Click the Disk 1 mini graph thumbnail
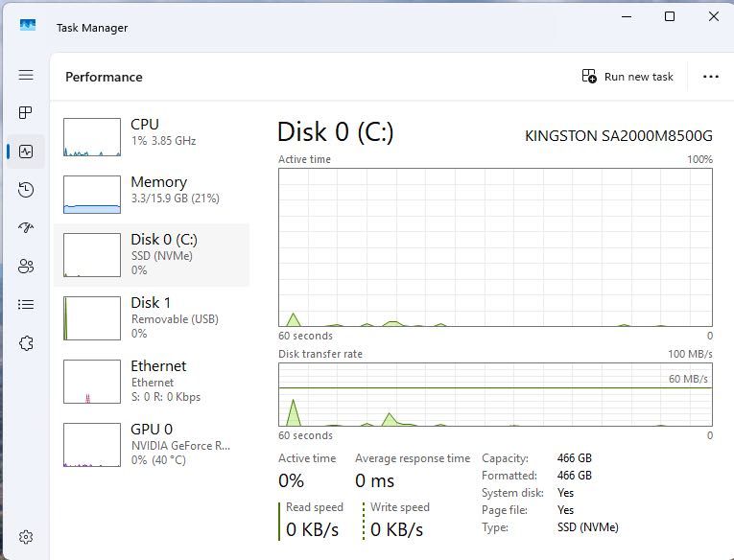Viewport: 734px width, 560px height. pos(92,318)
